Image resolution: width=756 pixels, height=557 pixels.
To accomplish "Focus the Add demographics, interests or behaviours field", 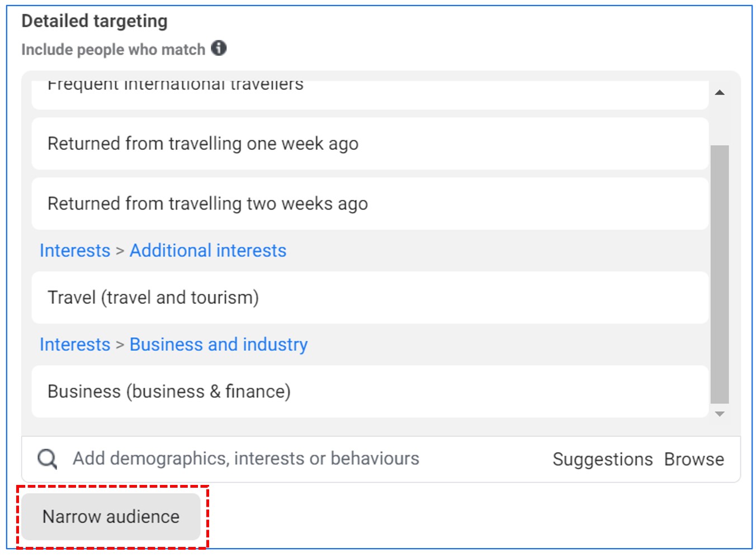I will 246,459.
